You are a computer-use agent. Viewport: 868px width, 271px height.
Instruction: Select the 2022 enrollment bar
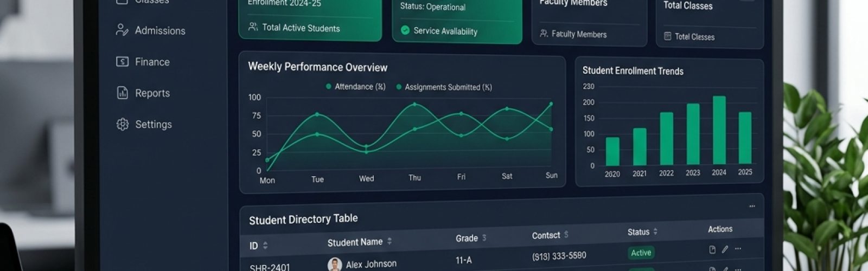pos(666,138)
